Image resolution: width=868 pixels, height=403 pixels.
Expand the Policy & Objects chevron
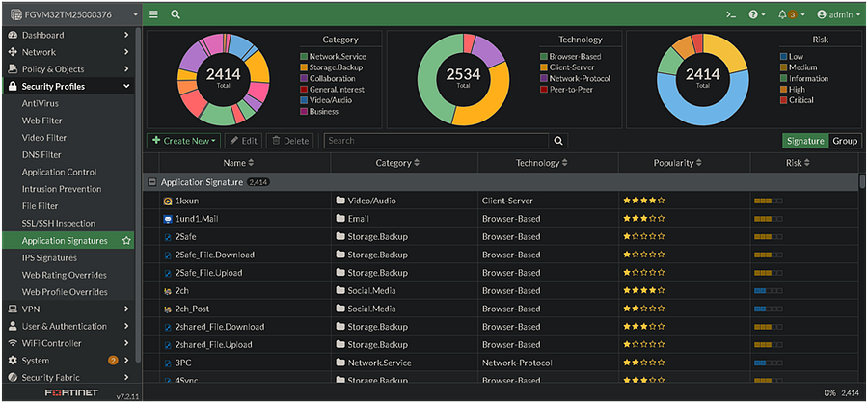pyautogui.click(x=126, y=69)
